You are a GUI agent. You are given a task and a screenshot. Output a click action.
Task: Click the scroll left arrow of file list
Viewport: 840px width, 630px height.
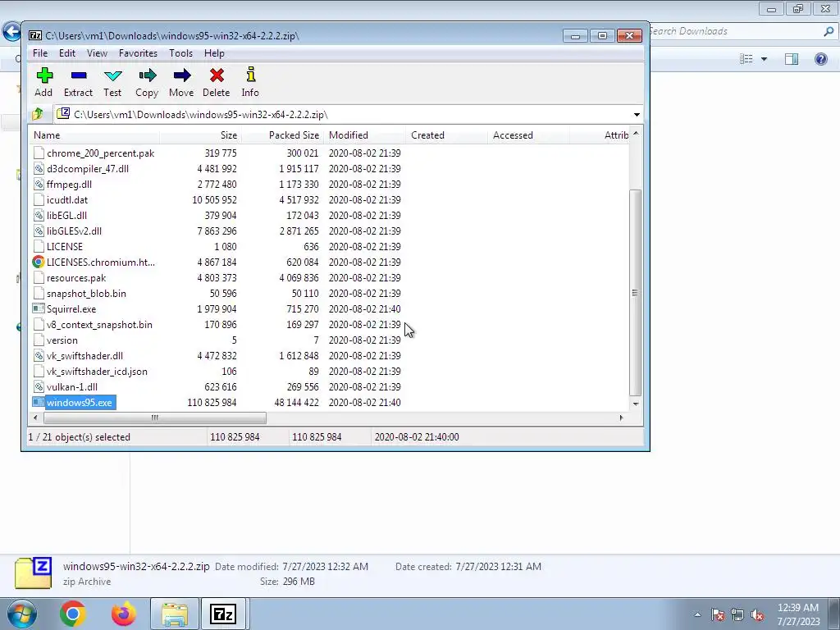(x=35, y=418)
